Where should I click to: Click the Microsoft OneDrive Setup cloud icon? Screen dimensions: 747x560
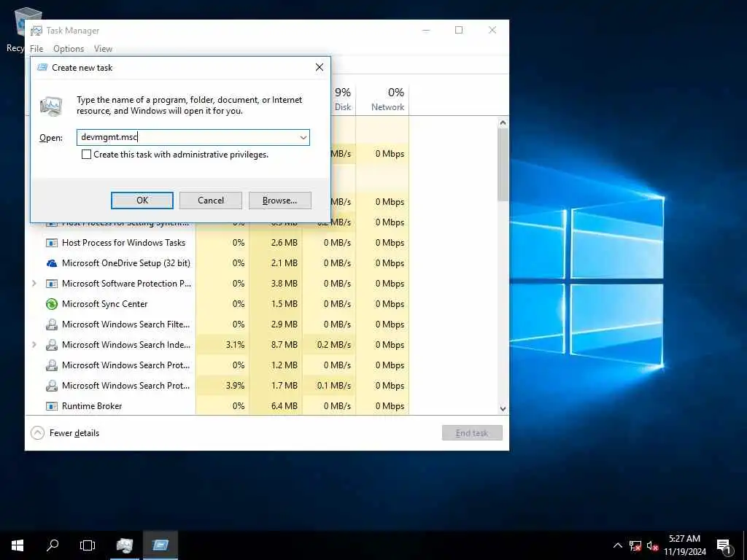(52, 263)
